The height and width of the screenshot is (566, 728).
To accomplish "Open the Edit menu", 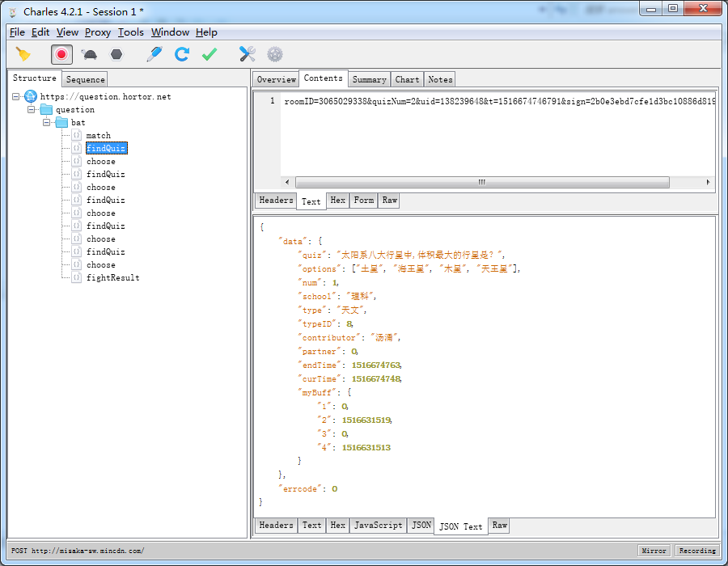I will 40,32.
